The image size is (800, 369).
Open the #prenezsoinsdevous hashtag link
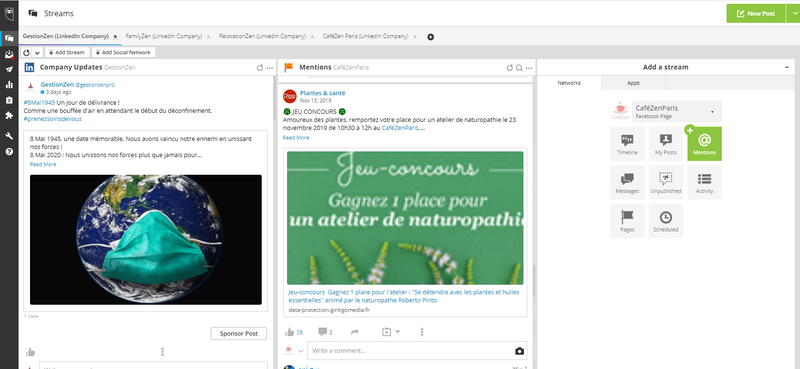(x=52, y=119)
